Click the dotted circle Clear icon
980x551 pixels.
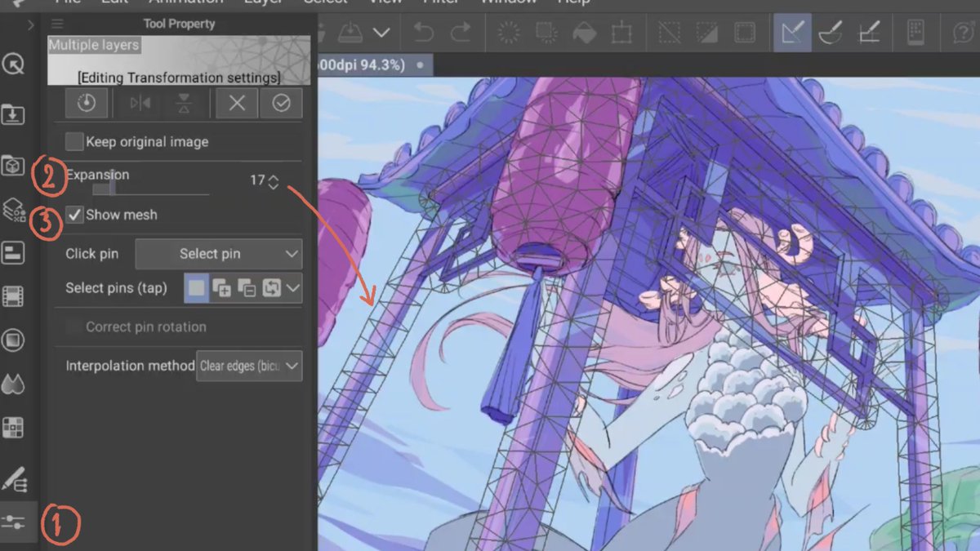coord(509,33)
